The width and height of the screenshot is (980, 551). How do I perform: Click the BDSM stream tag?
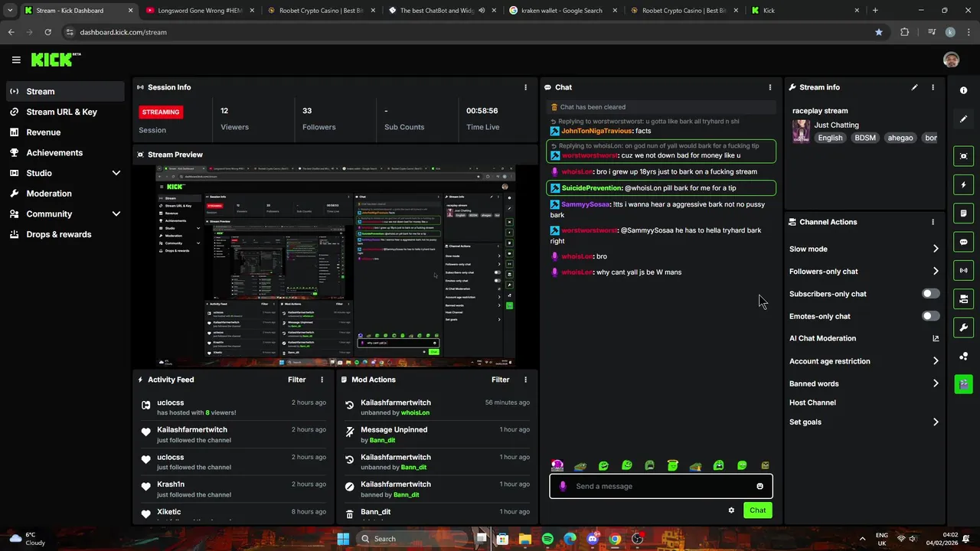click(x=865, y=138)
